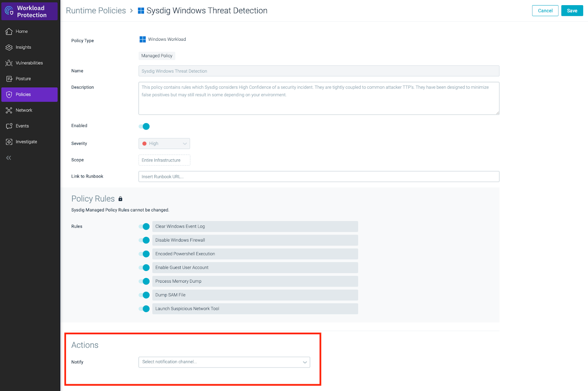Open the Entire Infrastructure scope selector

pyautogui.click(x=164, y=160)
